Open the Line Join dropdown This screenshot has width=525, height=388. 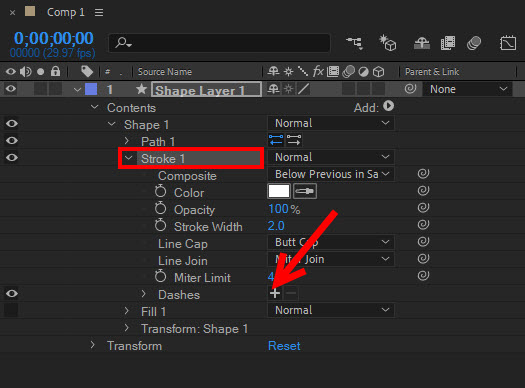pos(331,259)
